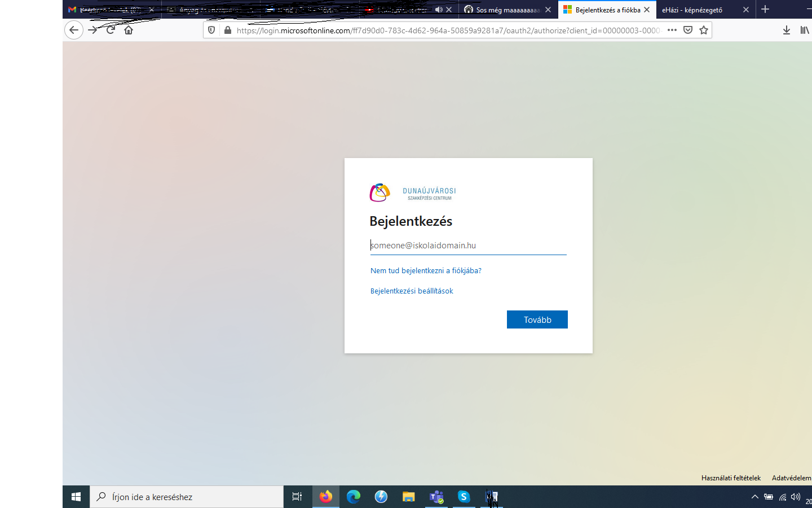Click the browser back arrow button

coord(74,30)
